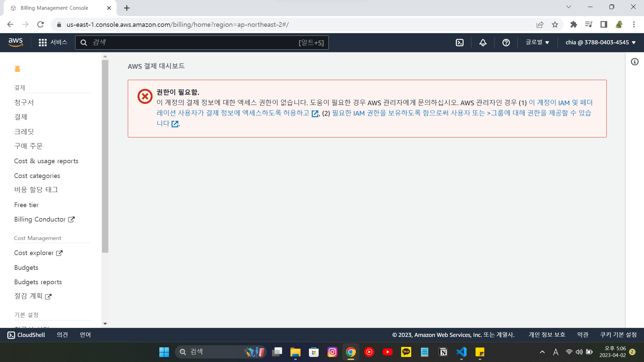Open the Chrome media control icon
This screenshot has width=644, height=362.
589,24
